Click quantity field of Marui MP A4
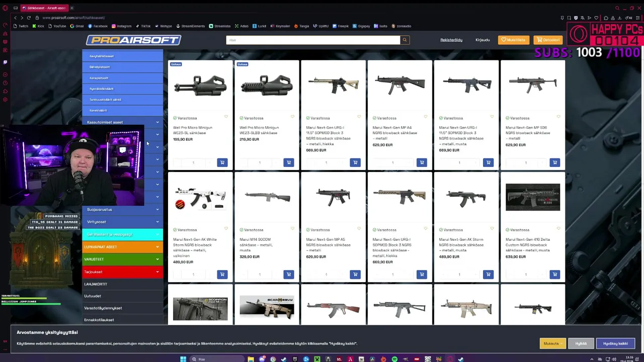 (x=392, y=162)
